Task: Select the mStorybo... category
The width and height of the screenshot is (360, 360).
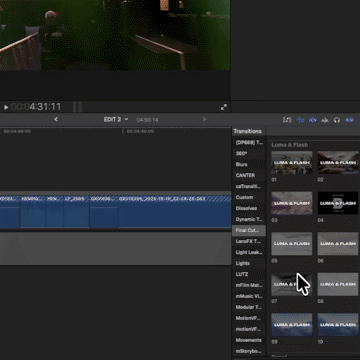Action: click(249, 351)
